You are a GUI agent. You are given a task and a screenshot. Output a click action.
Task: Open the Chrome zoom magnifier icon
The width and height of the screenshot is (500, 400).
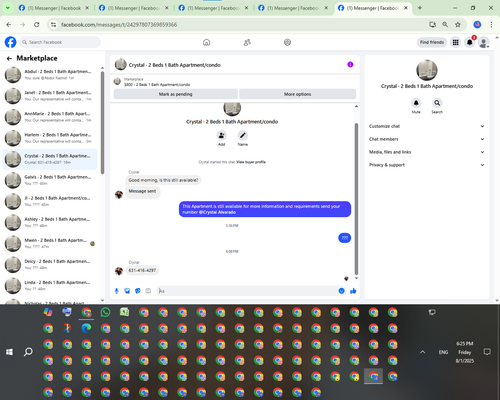pos(445,25)
